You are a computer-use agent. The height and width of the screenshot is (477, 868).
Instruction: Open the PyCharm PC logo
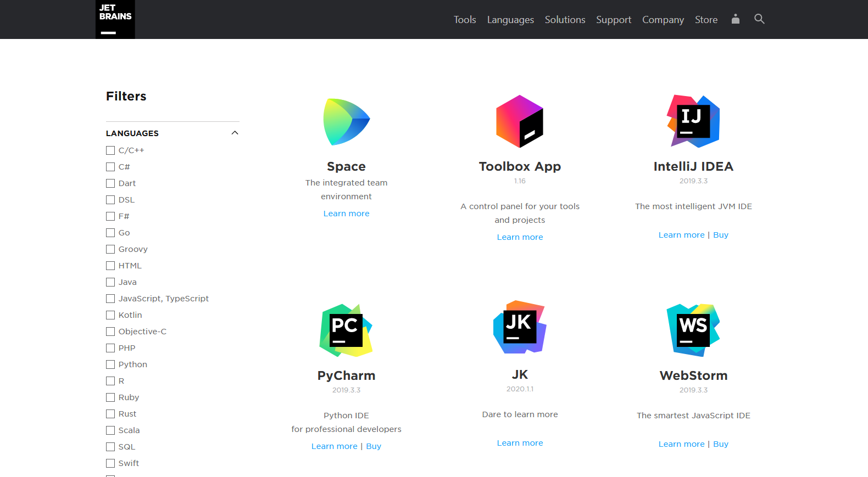point(346,330)
